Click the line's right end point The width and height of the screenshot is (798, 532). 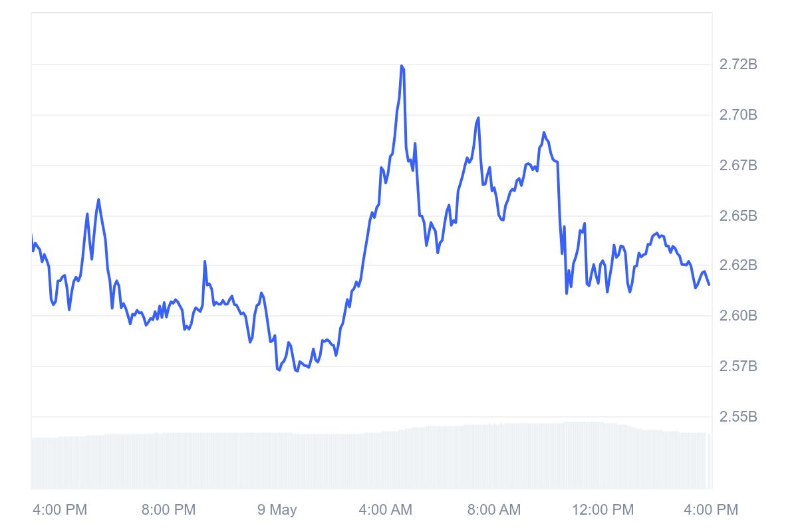pyautogui.click(x=709, y=285)
